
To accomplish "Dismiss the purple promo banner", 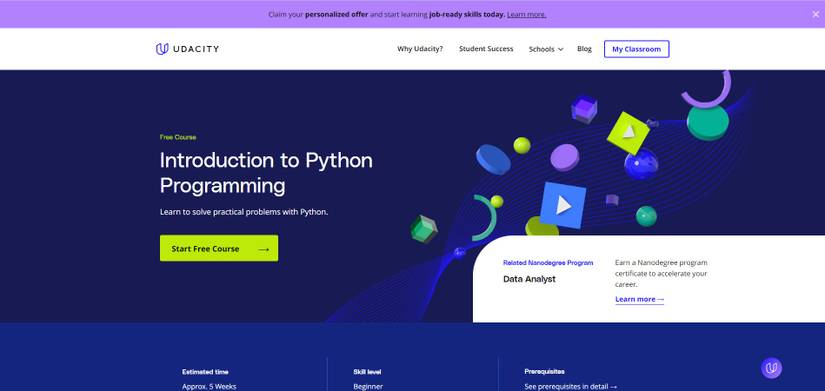I will pyautogui.click(x=816, y=14).
